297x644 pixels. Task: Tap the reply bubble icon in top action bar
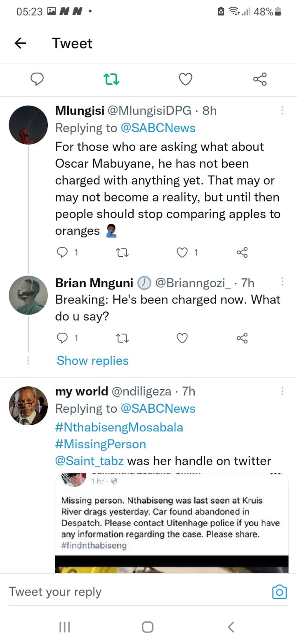(x=38, y=78)
